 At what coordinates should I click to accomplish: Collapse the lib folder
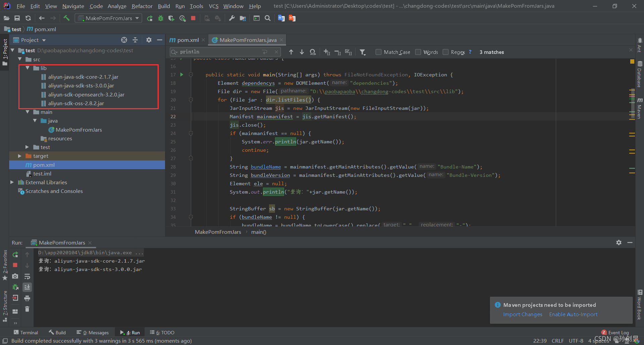(x=28, y=68)
